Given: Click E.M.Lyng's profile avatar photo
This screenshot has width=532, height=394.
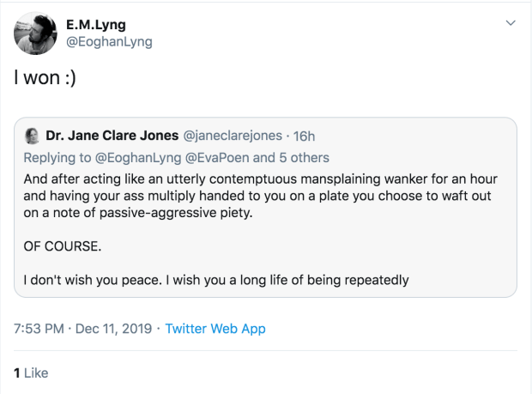Looking at the screenshot, I should click(x=34, y=34).
